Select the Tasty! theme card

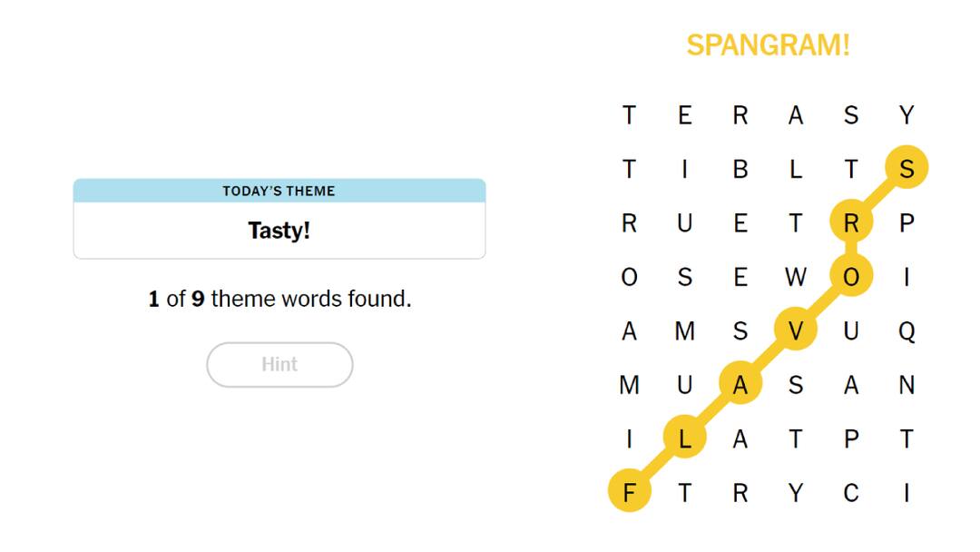pyautogui.click(x=279, y=230)
